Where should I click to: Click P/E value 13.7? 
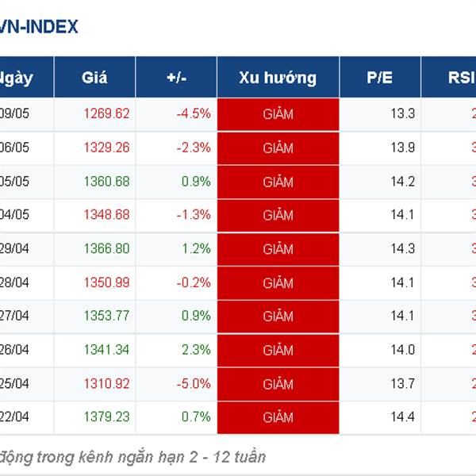click(402, 384)
